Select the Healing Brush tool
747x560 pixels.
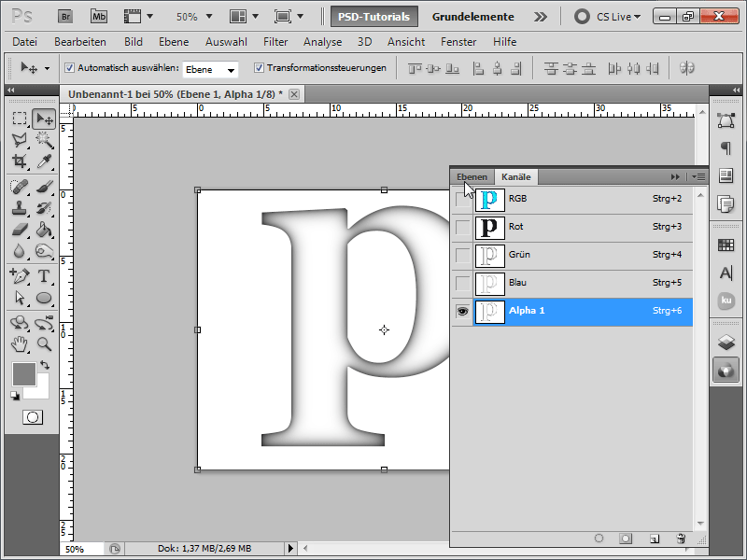tap(20, 187)
